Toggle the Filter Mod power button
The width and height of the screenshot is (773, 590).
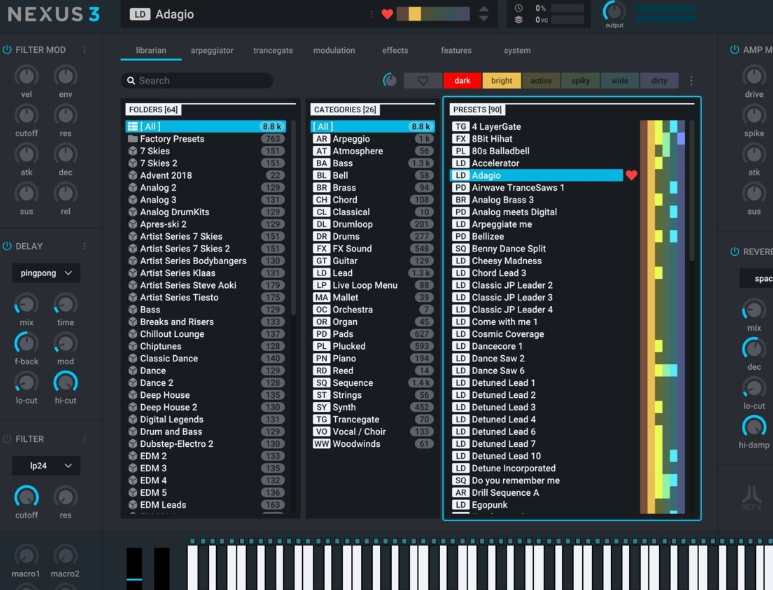click(x=7, y=50)
